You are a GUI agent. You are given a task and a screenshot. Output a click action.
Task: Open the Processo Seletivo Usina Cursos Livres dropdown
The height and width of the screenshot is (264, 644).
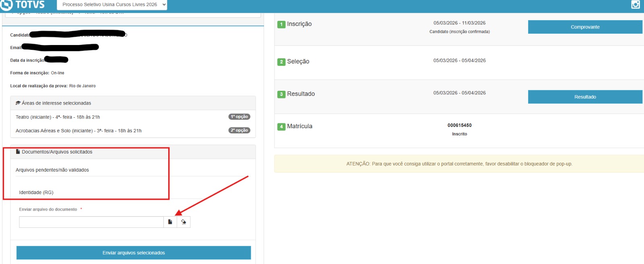pyautogui.click(x=112, y=5)
